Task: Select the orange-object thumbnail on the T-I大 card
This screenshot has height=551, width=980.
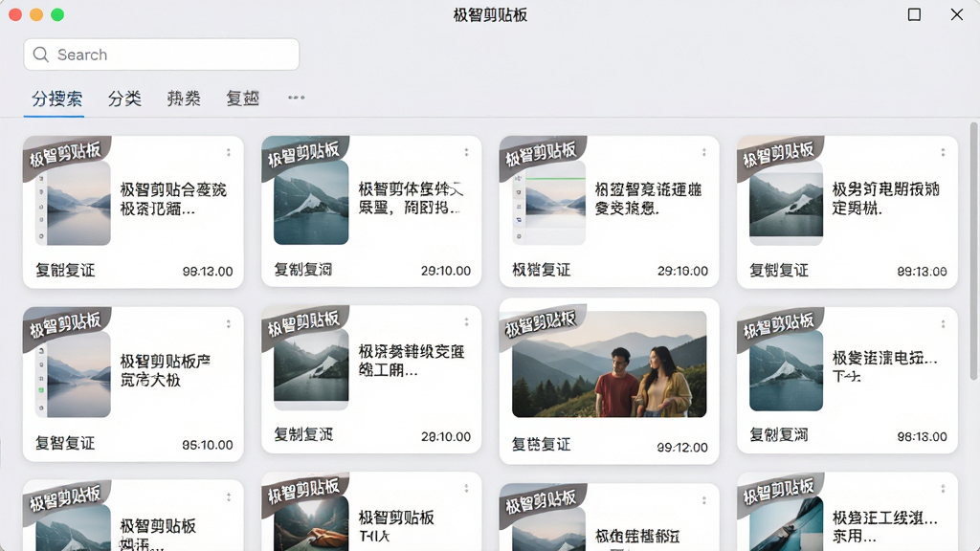Action: tap(311, 523)
